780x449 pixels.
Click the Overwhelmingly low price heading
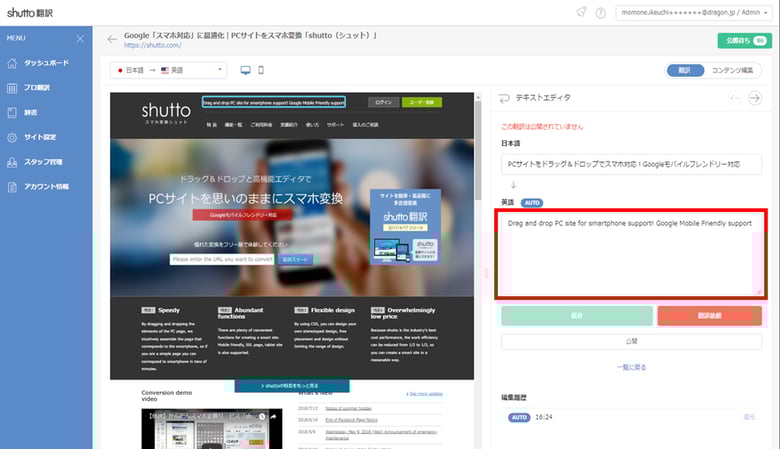coord(403,313)
